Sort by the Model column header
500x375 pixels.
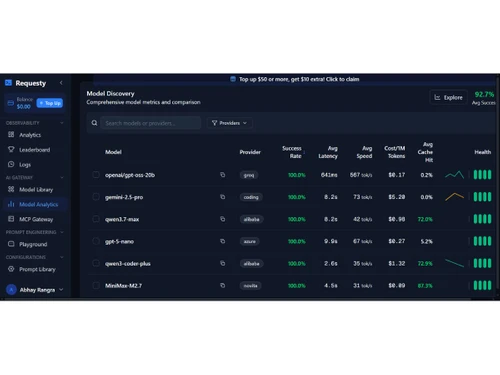pyautogui.click(x=113, y=152)
